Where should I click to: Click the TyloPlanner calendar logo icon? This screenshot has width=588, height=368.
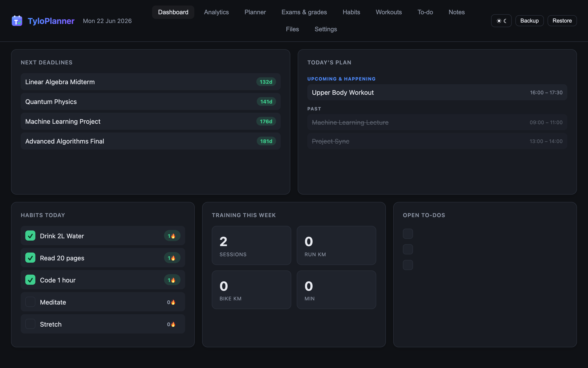coord(17,21)
